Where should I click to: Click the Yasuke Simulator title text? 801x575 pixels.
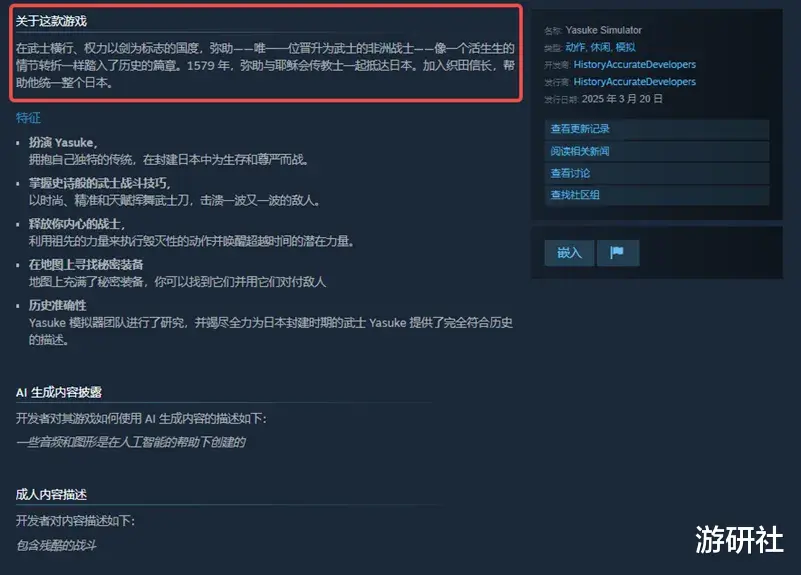click(603, 30)
